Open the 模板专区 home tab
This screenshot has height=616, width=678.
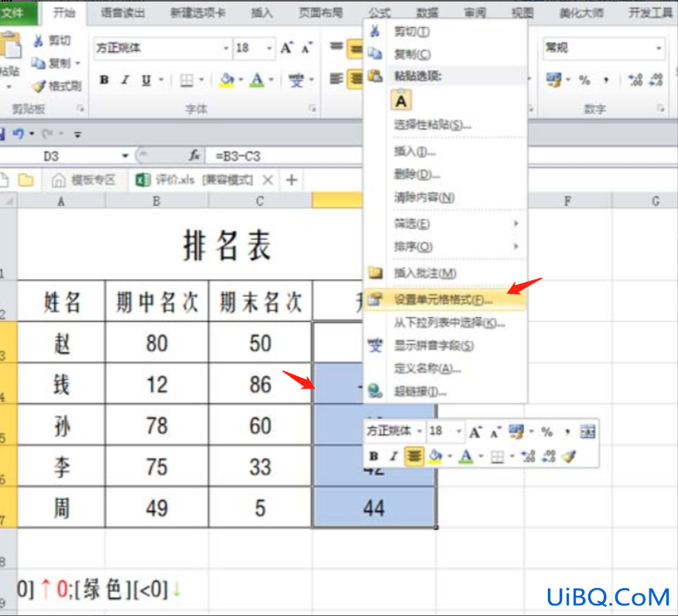coord(84,180)
